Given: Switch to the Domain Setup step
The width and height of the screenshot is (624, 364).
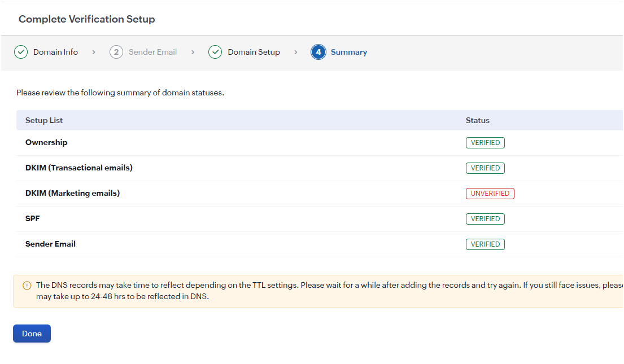Looking at the screenshot, I should 254,52.
